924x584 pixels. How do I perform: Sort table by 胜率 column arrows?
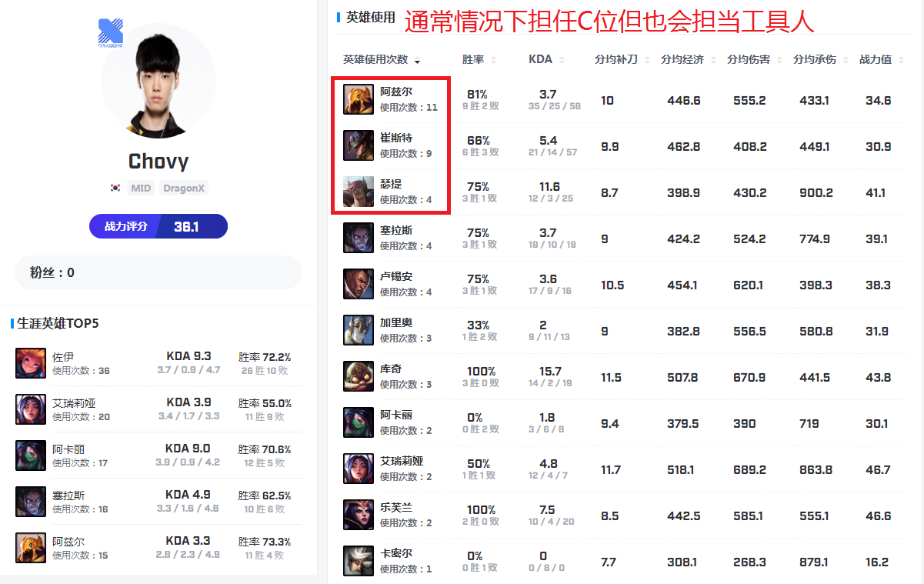[493, 60]
